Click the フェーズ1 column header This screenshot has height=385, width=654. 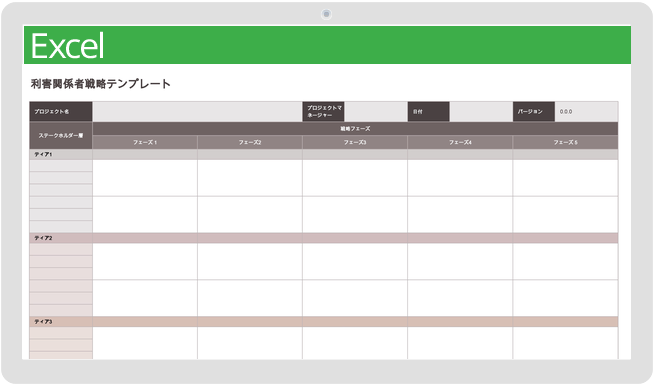[145, 142]
